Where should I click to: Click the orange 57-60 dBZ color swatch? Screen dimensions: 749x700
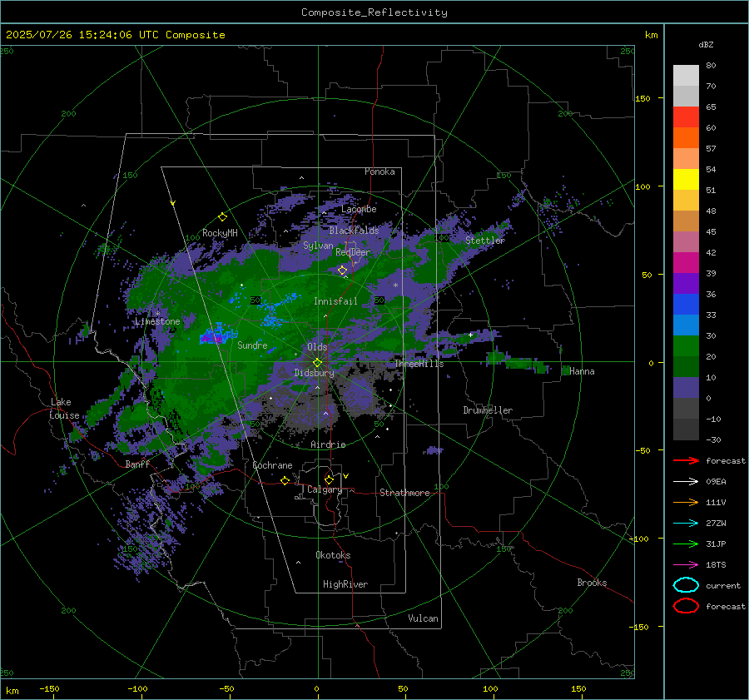coord(686,138)
